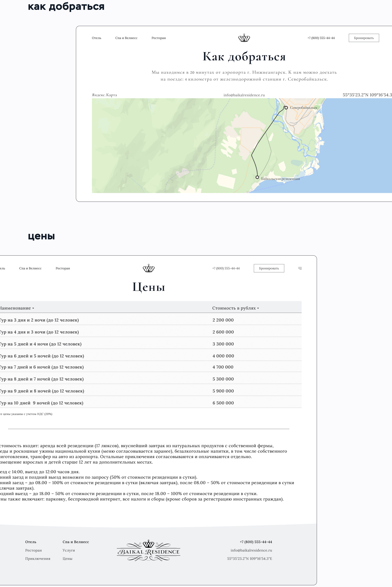Click the crown logo in prices page header
The height and width of the screenshot is (587, 392).
[149, 268]
